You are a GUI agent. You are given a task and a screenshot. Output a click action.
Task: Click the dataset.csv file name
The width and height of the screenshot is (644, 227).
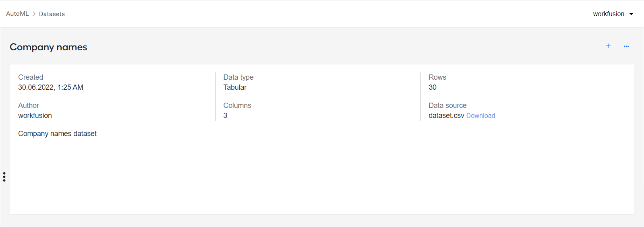(x=446, y=116)
